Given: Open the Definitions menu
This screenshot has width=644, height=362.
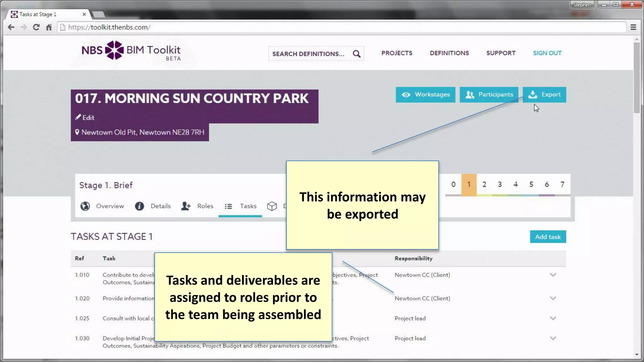Looking at the screenshot, I should pyautogui.click(x=449, y=53).
